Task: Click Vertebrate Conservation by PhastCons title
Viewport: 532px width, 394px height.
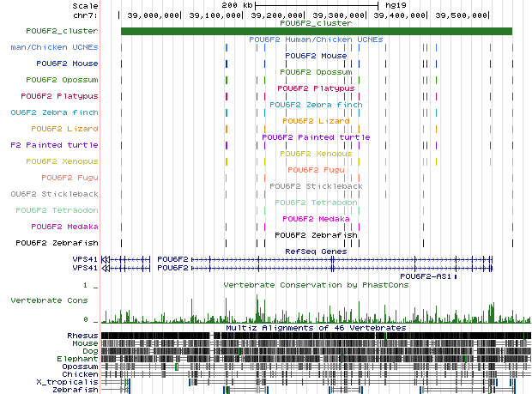Action: [316, 284]
